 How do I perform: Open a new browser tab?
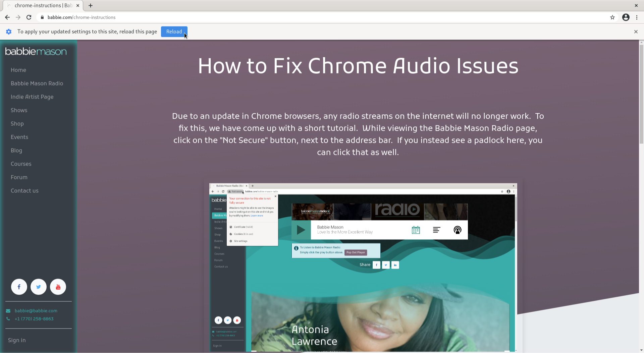[x=91, y=6]
